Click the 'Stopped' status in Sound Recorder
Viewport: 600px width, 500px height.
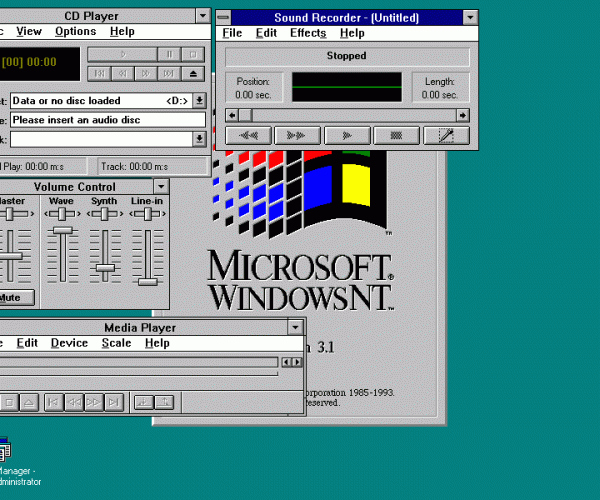(x=347, y=56)
